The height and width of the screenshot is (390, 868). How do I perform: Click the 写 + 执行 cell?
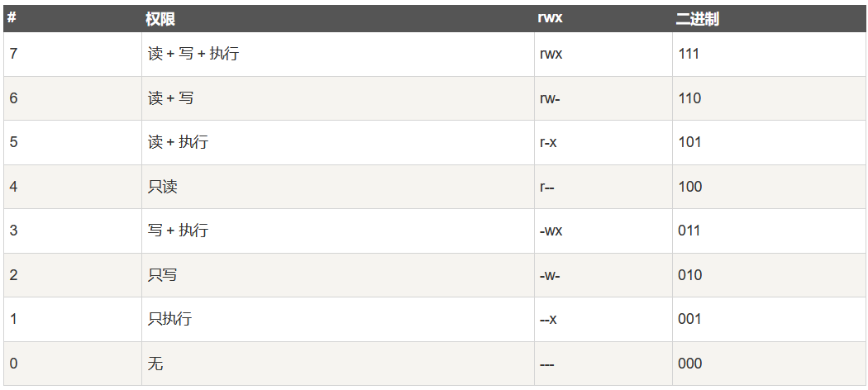(x=337, y=231)
